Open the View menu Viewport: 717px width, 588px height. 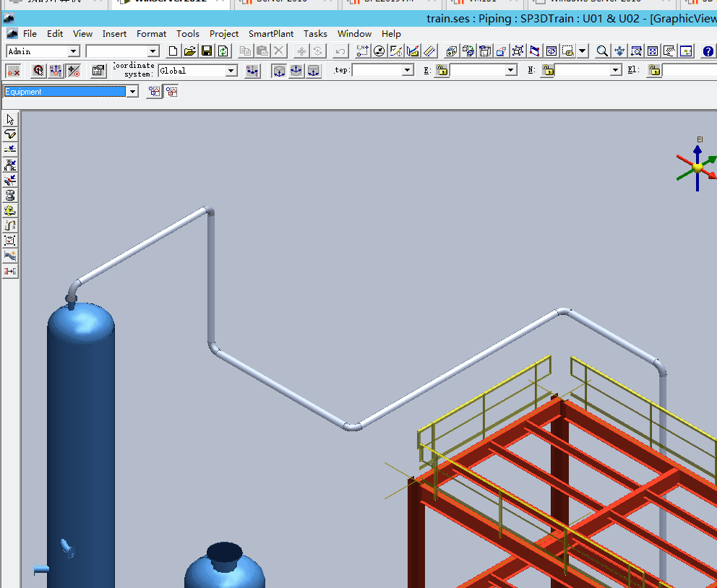coord(83,34)
